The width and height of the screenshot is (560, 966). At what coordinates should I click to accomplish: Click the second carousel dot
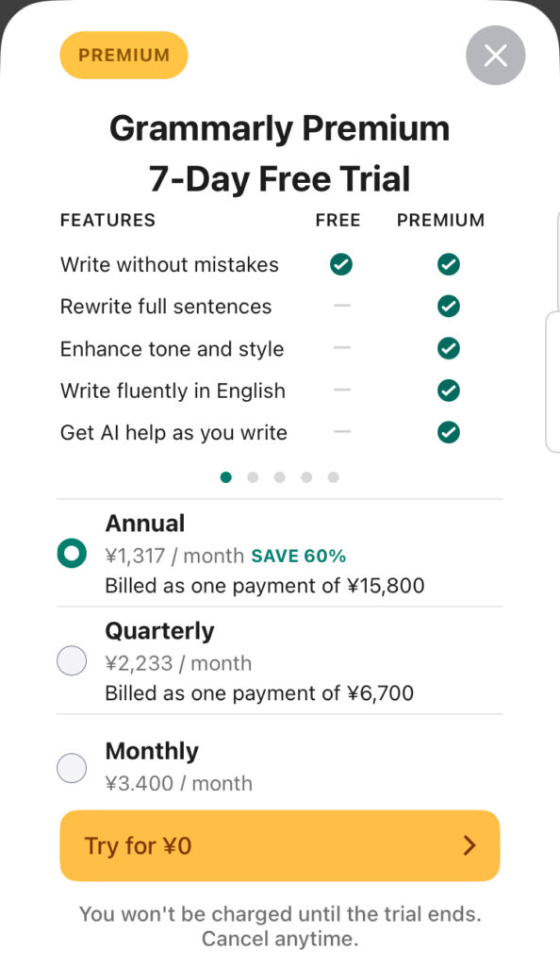pyautogui.click(x=253, y=477)
